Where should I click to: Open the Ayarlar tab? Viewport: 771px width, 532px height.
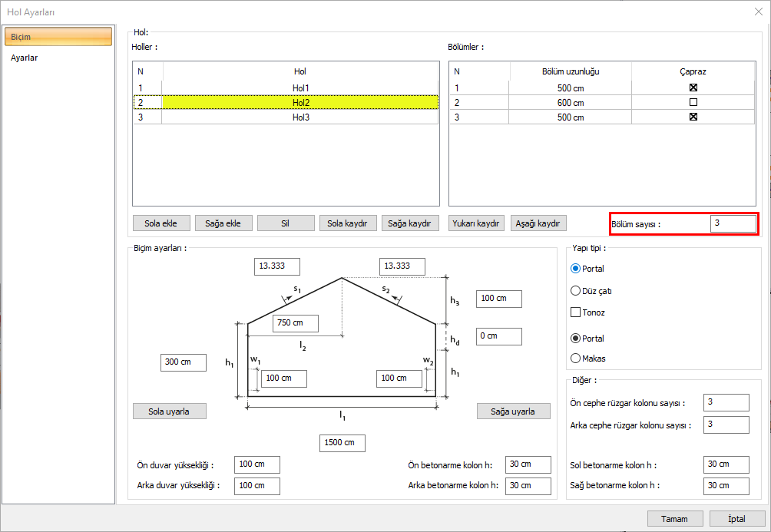[x=25, y=58]
